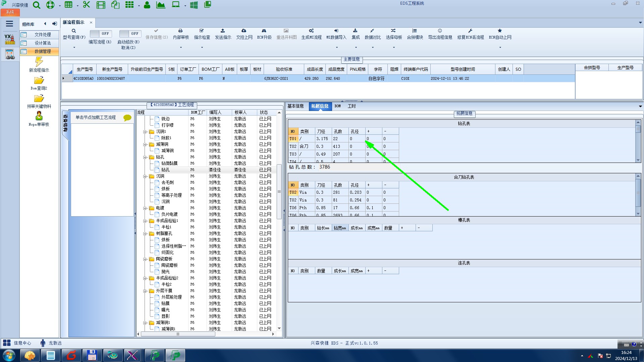Image resolution: width=644 pixels, height=362 pixels.
Task: Click 发送指示 toolbar icon
Action: (x=223, y=31)
